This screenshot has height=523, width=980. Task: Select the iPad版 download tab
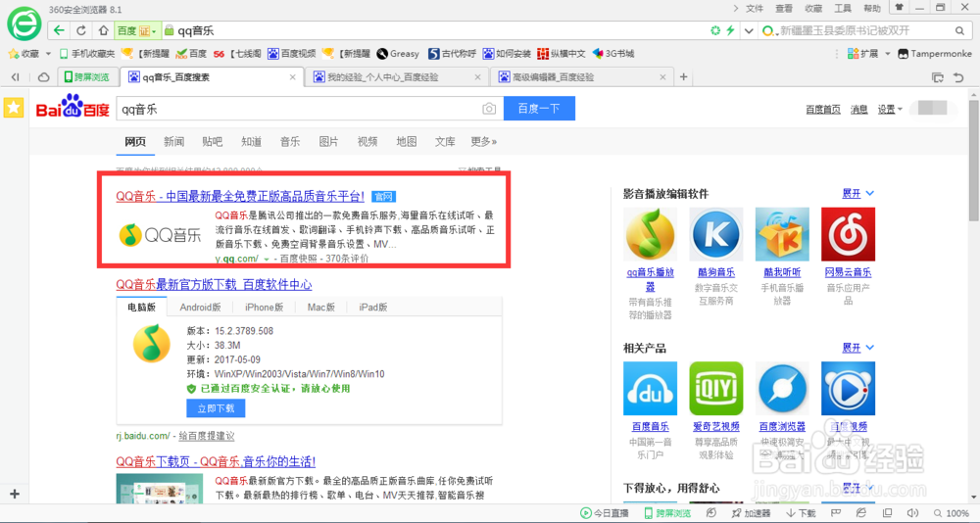point(373,307)
